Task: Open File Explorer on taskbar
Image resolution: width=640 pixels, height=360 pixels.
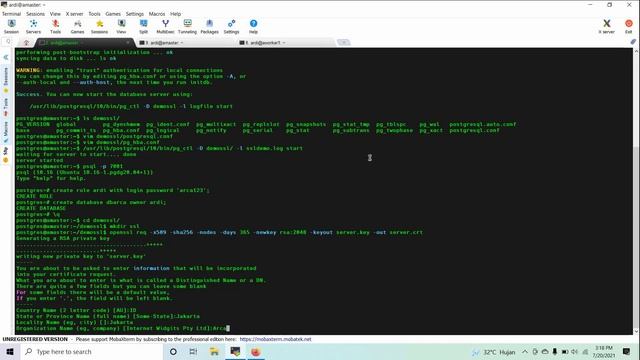Action: pyautogui.click(x=214, y=352)
